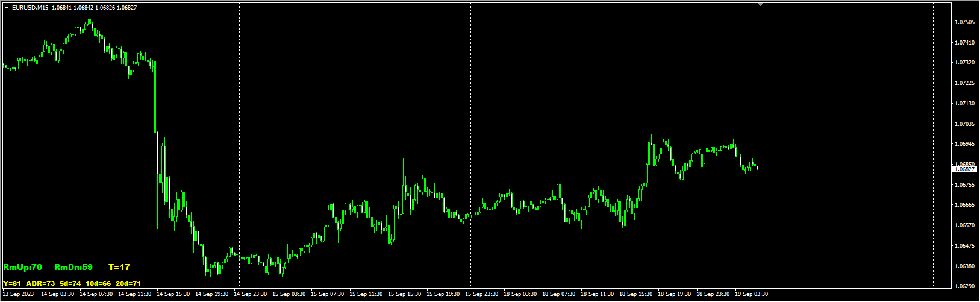
Task: Click the current price tag 1.06827
Action: tap(964, 169)
